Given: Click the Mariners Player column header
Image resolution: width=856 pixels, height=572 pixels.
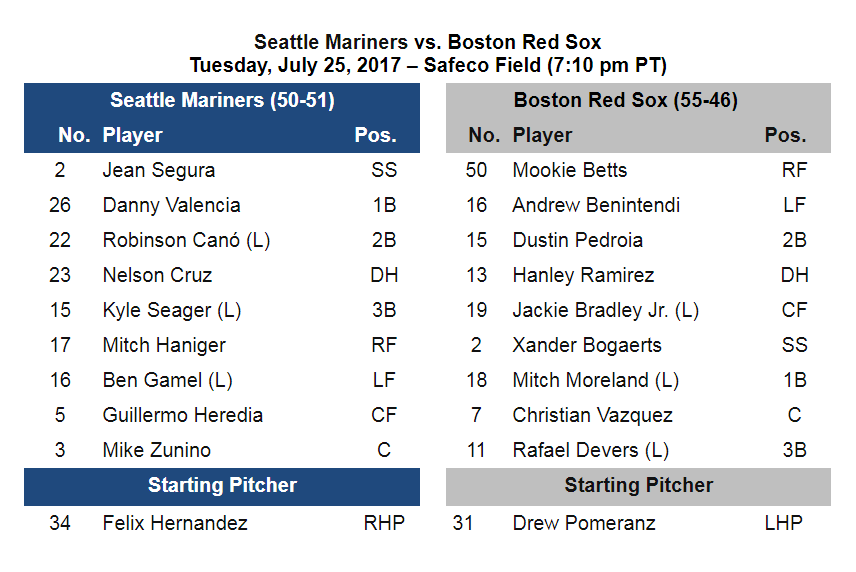Looking at the screenshot, I should pyautogui.click(x=132, y=135).
